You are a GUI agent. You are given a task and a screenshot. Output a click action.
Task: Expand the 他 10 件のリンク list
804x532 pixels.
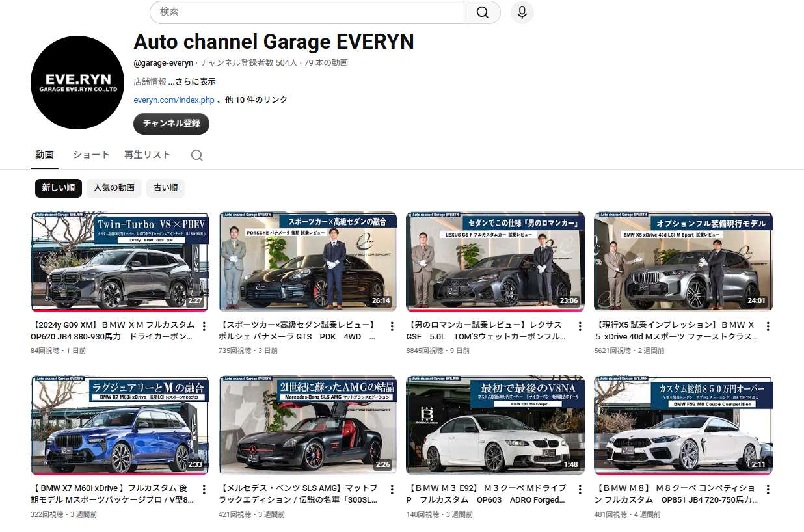point(256,100)
